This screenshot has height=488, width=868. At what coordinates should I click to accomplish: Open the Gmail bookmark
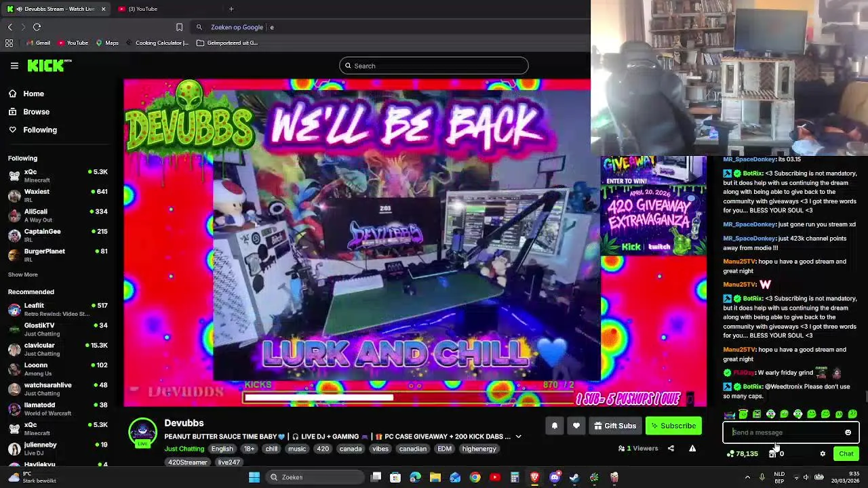pos(37,43)
